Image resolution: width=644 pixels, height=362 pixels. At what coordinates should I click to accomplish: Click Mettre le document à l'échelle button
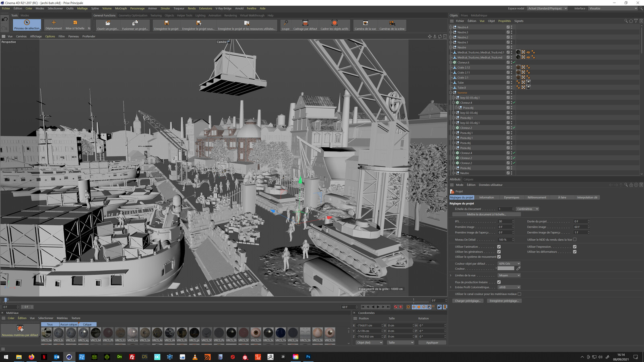(x=486, y=214)
